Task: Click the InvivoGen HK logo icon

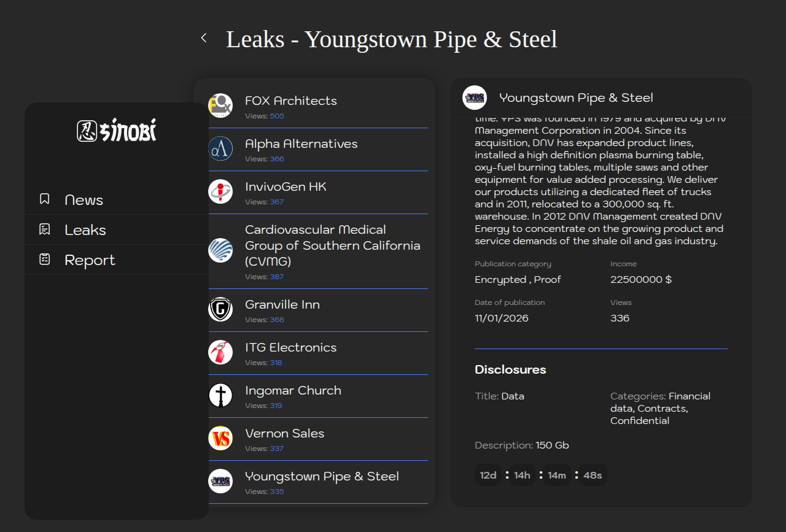Action: (x=220, y=191)
